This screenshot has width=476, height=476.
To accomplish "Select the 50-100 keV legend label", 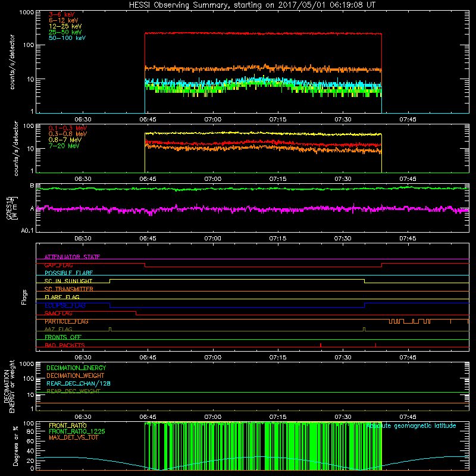I will click(67, 38).
